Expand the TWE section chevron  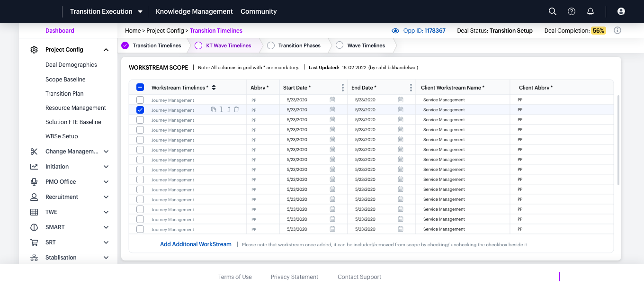click(106, 212)
